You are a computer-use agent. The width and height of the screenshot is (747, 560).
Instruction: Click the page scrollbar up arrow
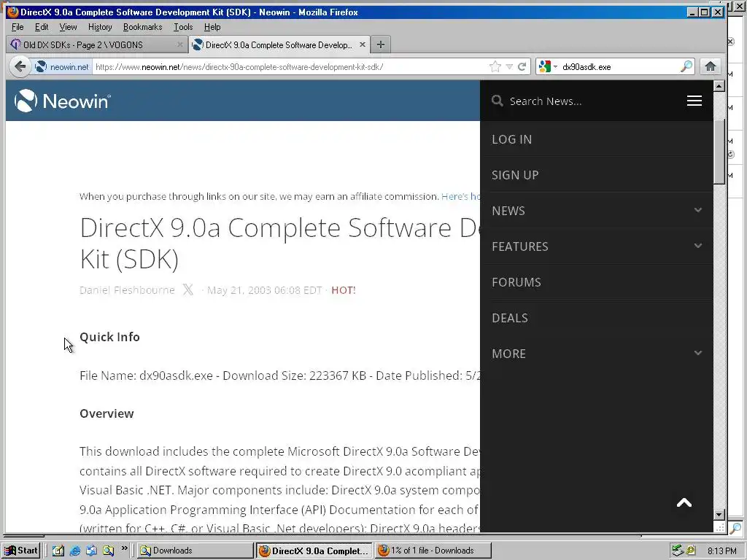click(x=719, y=86)
